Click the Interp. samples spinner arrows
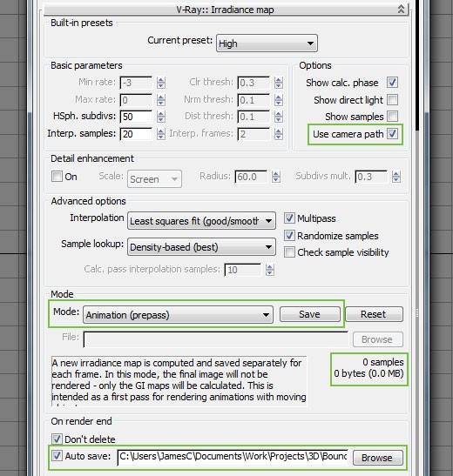Image resolution: width=453 pixels, height=476 pixels. pyautogui.click(x=161, y=134)
